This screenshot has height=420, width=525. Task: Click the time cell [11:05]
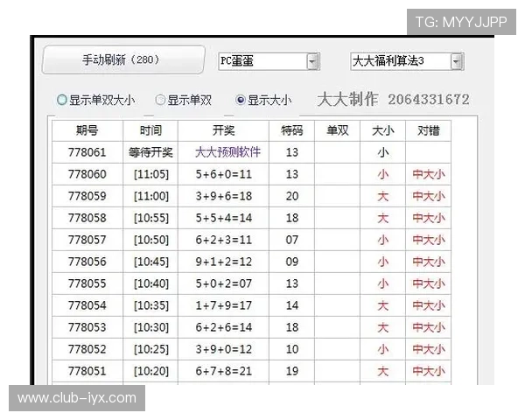pos(151,174)
